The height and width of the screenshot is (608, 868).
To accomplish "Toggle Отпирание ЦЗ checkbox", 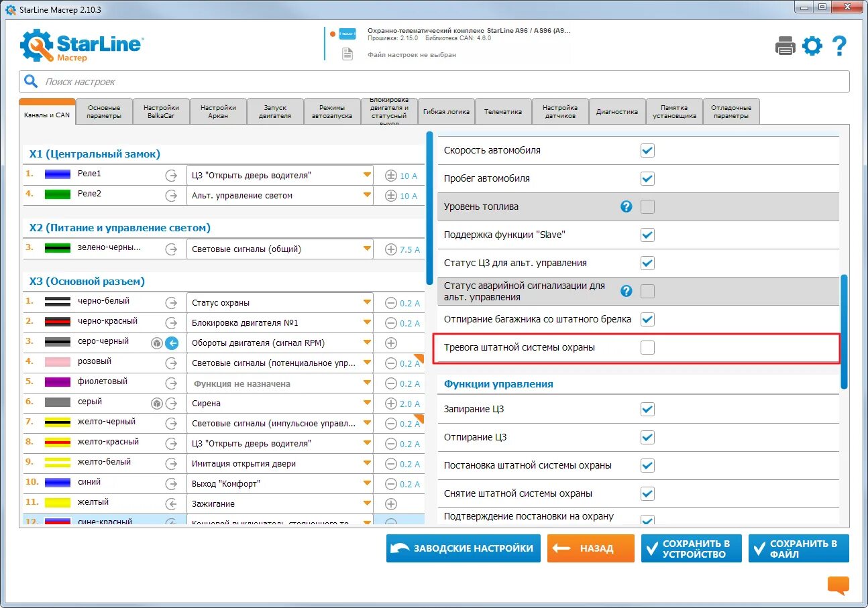I will [647, 437].
